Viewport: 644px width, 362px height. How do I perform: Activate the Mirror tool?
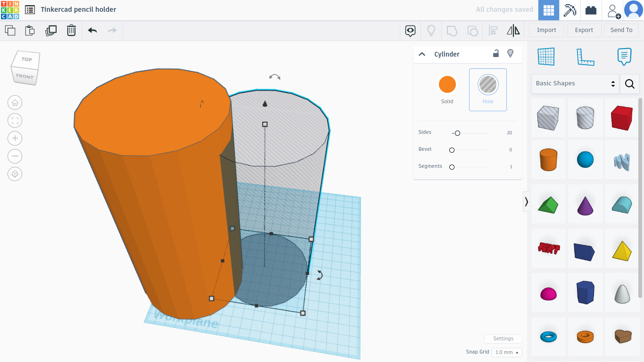[x=513, y=31]
